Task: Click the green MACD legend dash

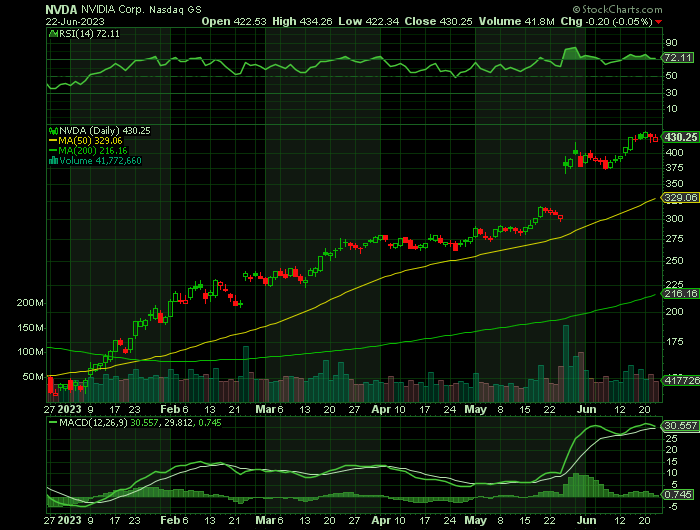Action: pyautogui.click(x=53, y=423)
